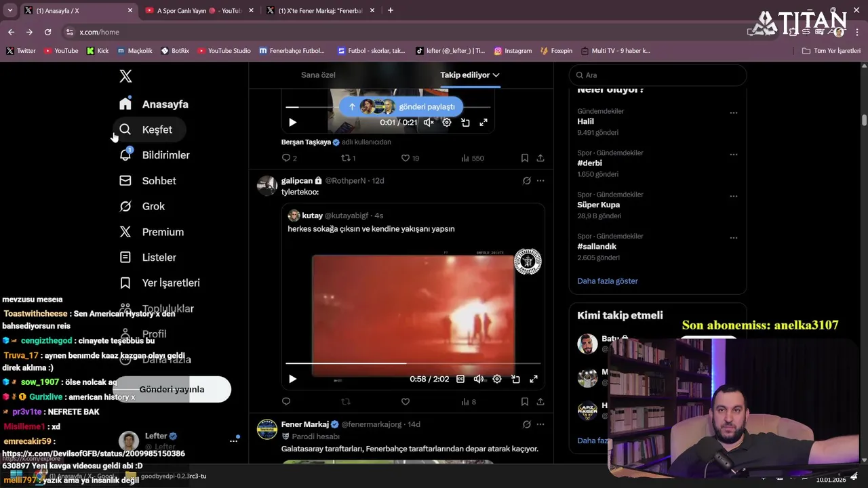Screen dimensions: 868x488
Task: Open Premium from sidebar
Action: pos(152,232)
